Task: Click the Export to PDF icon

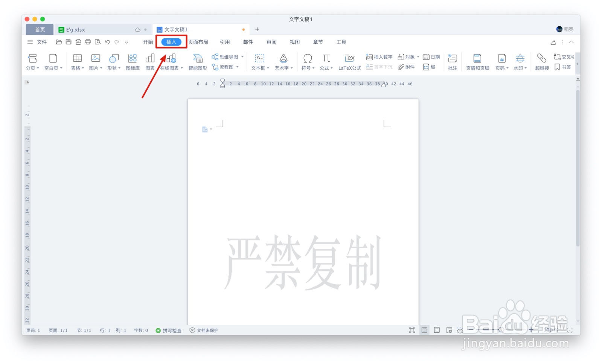Action: (x=78, y=42)
